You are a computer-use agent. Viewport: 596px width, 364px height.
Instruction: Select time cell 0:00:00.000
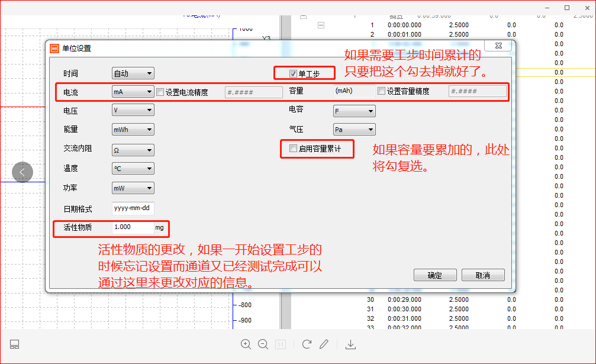[404, 25]
